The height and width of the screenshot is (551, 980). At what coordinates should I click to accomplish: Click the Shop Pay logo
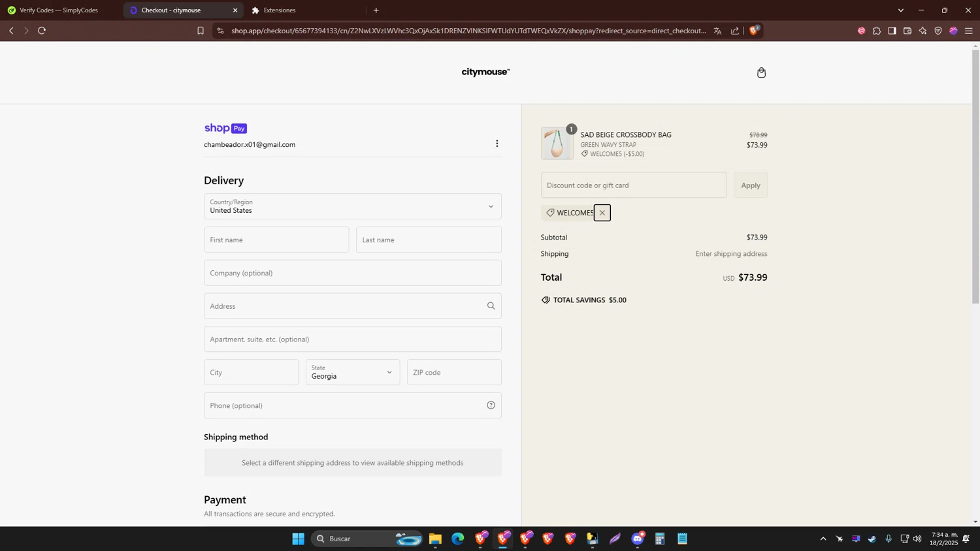point(225,128)
